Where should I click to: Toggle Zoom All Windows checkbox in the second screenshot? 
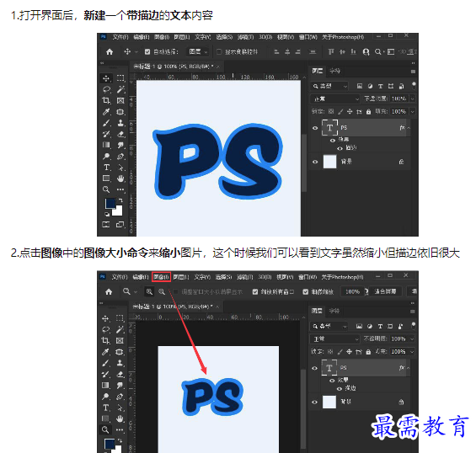255,292
